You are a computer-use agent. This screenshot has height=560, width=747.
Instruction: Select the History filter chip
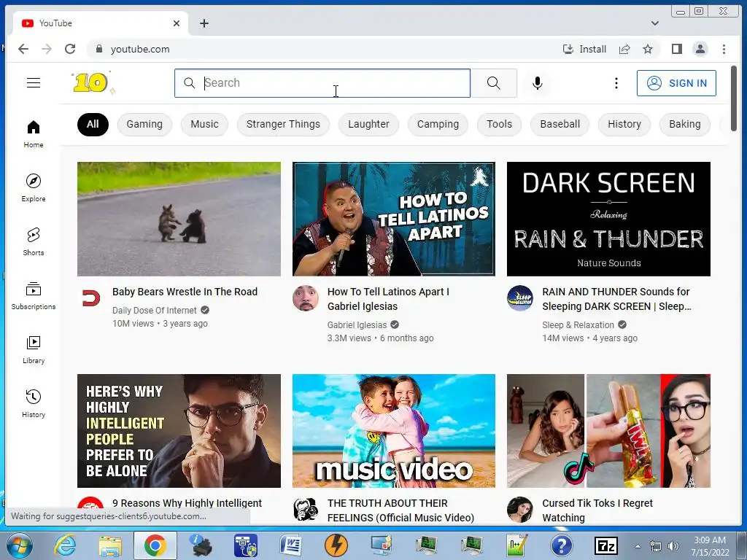(624, 124)
